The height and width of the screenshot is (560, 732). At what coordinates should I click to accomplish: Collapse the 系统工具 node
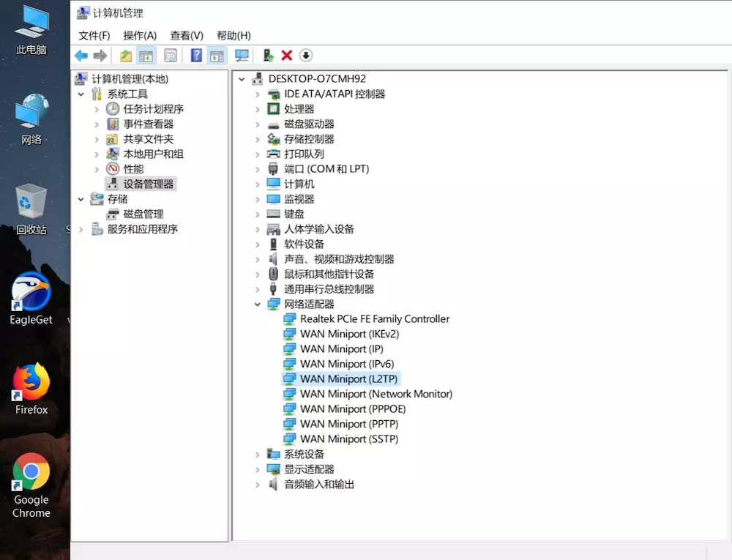(x=81, y=94)
